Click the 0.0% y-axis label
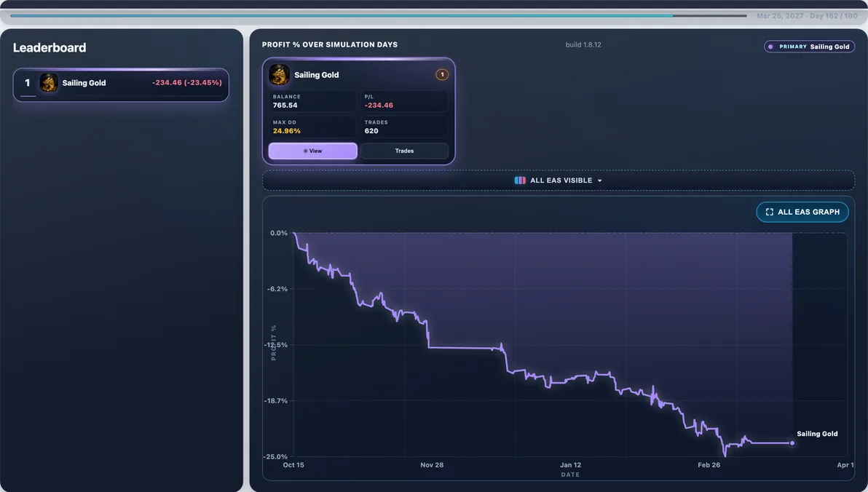Image resolution: width=868 pixels, height=492 pixels. [x=279, y=233]
